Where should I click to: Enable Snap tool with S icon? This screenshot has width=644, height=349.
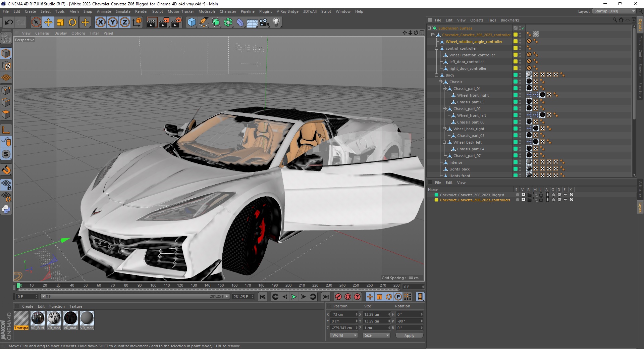point(6,154)
